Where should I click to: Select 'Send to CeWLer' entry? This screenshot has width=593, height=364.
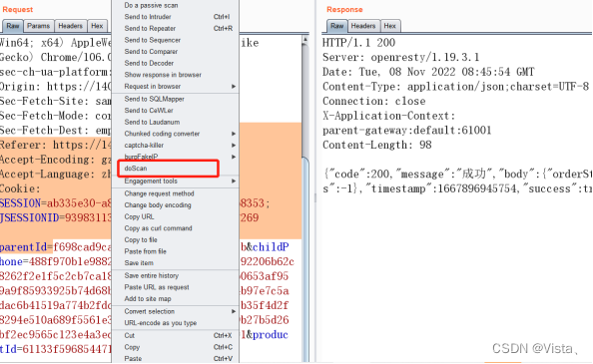point(176,111)
